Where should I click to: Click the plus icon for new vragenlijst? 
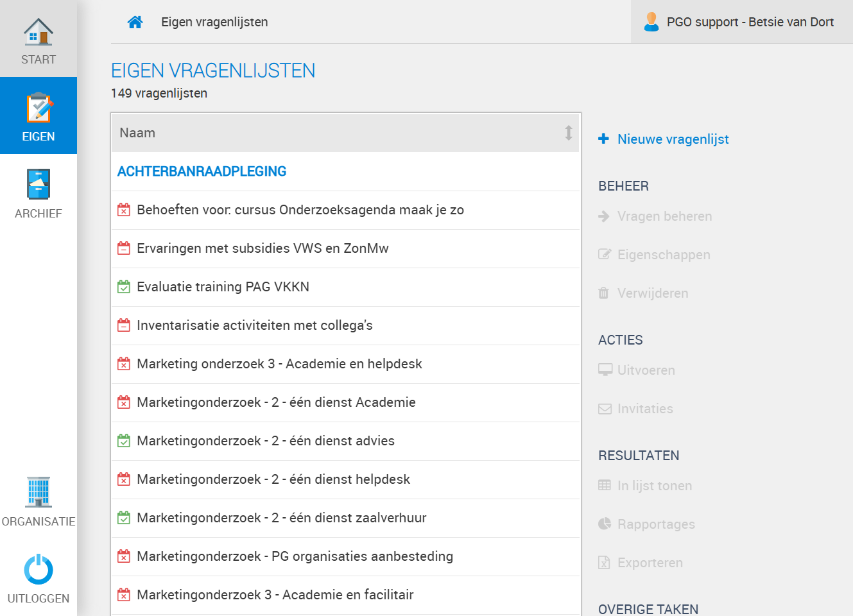603,139
